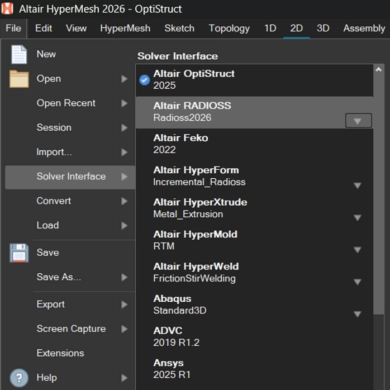Expand the Export submenu arrow
Viewport: 390px width, 390px height.
click(x=124, y=305)
